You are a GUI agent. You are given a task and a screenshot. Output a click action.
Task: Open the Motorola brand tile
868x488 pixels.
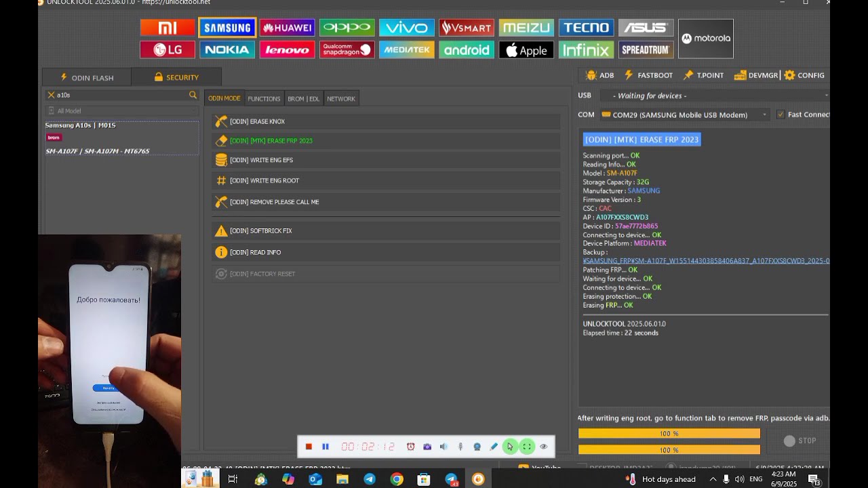[x=706, y=39]
